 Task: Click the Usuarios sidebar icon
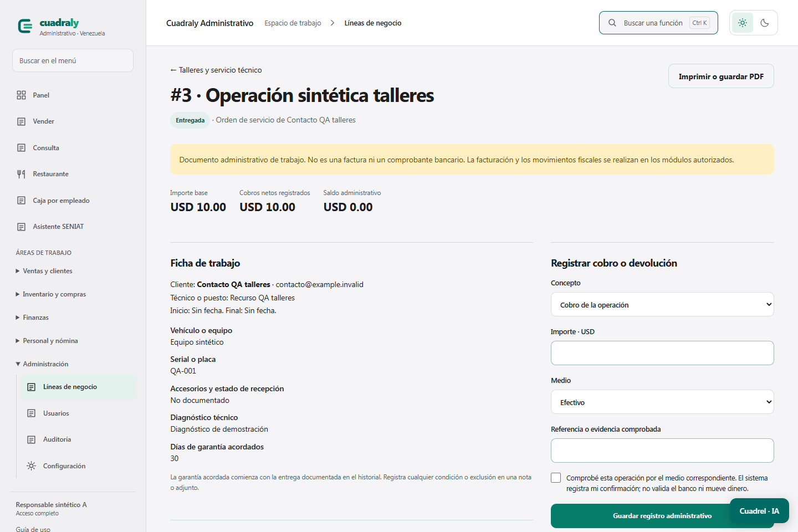click(x=32, y=413)
